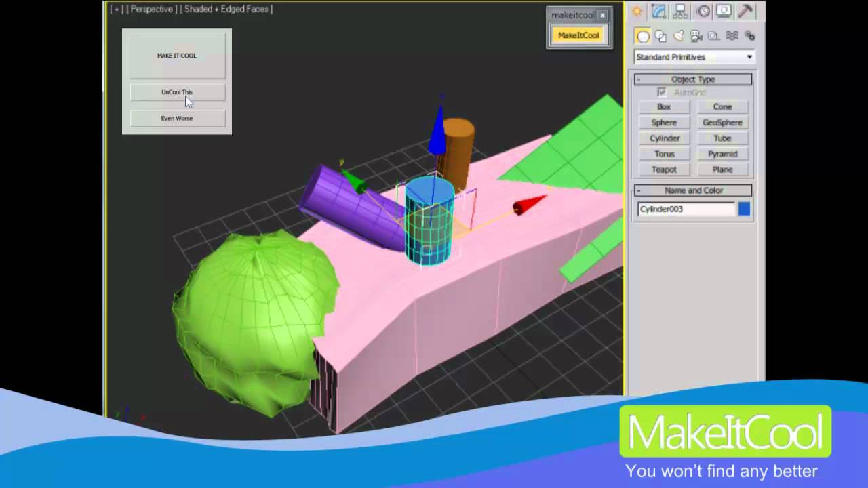868x488 pixels.
Task: Select the Cameras category icon
Action: point(696,36)
